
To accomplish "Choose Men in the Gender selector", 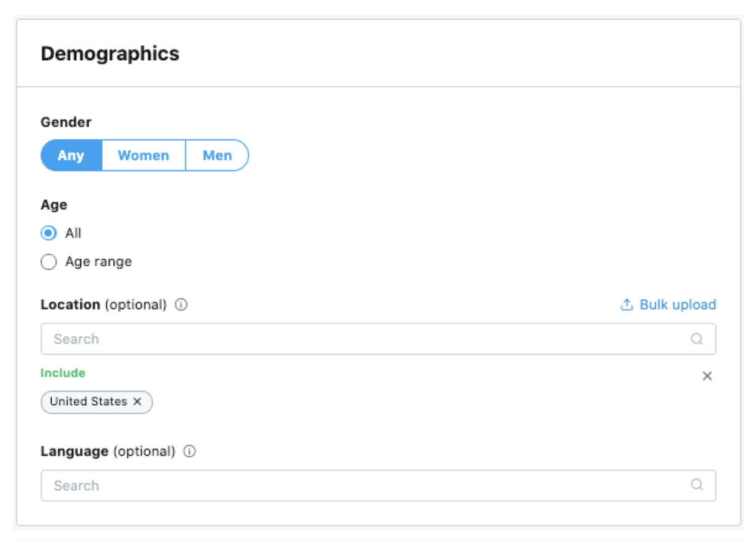I will click(217, 155).
